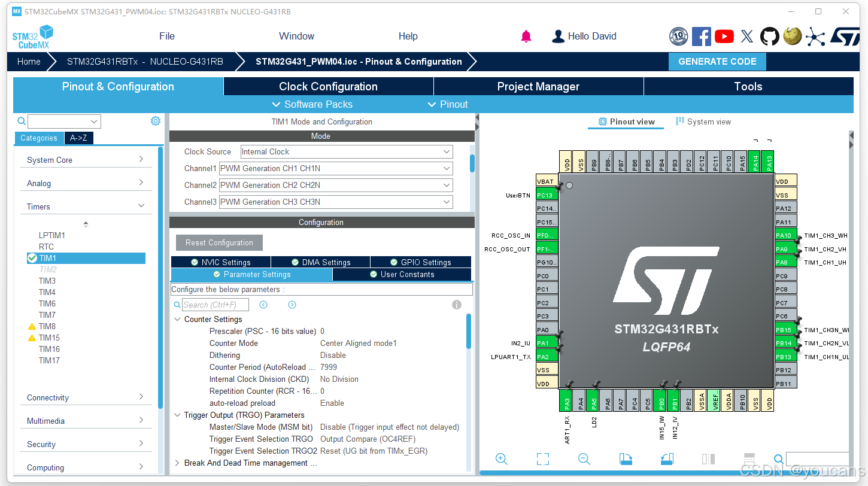
Task: Click the GENERATE CODE button
Action: click(717, 62)
